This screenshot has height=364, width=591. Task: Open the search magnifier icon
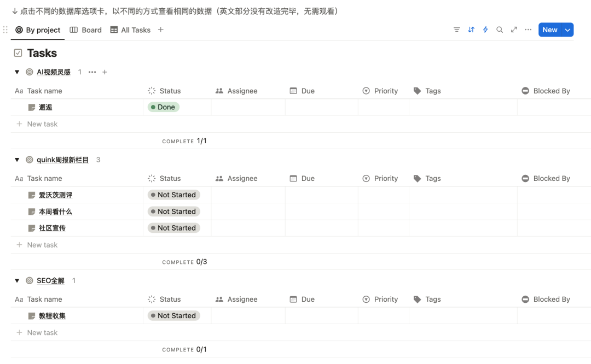[500, 30]
